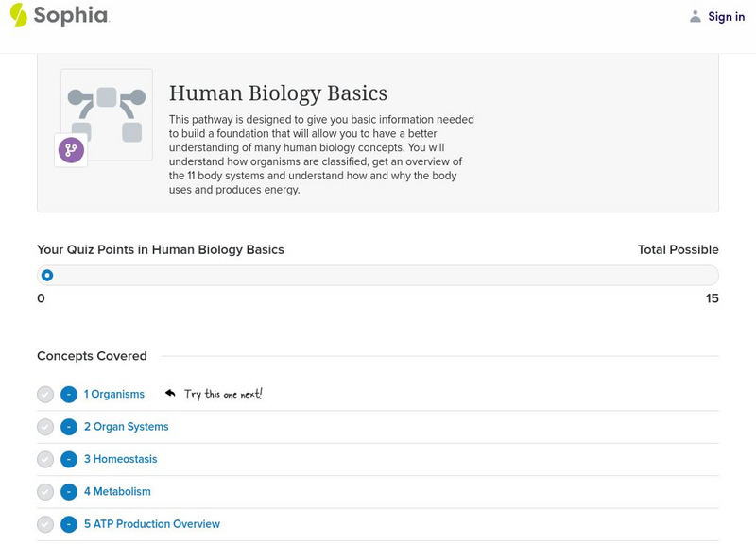Toggle the completion circle for "3 Homeostasis"
The height and width of the screenshot is (544, 756).
(44, 458)
